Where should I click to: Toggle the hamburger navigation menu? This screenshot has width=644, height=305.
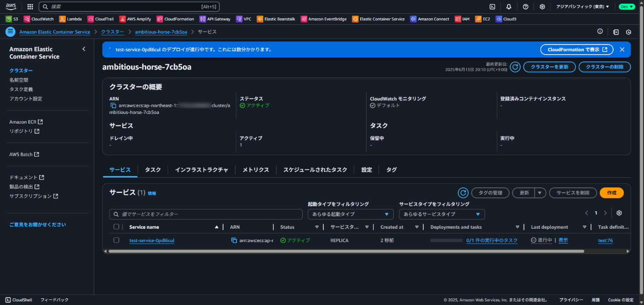click(x=10, y=32)
